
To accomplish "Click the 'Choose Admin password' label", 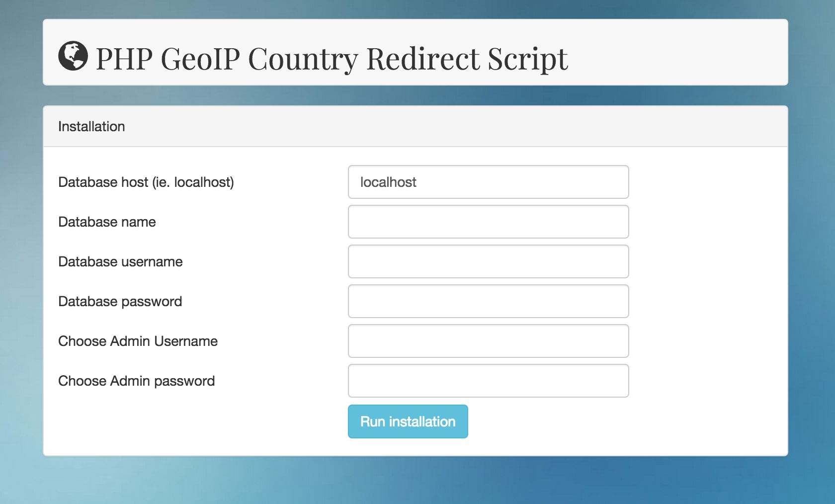I will 136,381.
